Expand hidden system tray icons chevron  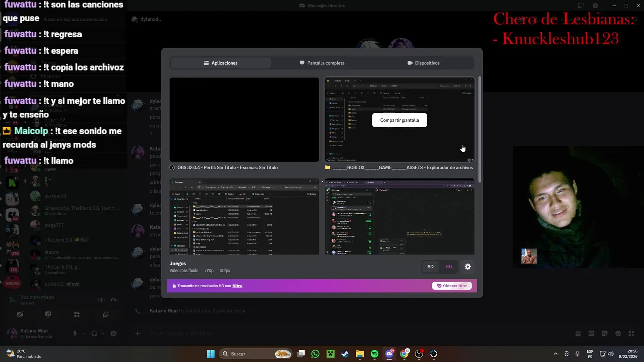[x=555, y=354]
